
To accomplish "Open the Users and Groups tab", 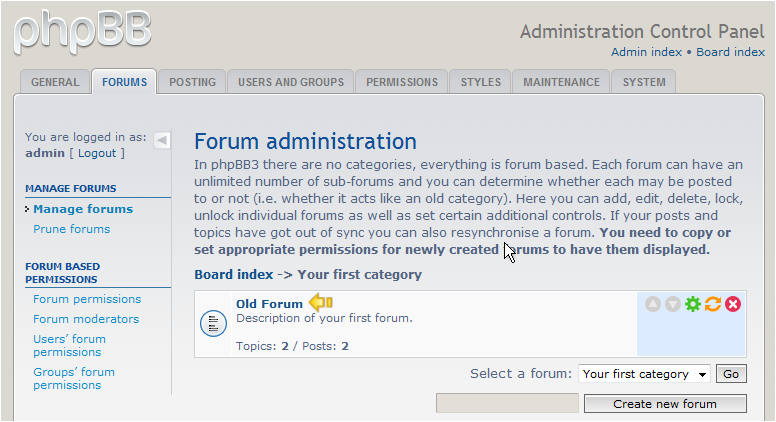I will point(291,82).
